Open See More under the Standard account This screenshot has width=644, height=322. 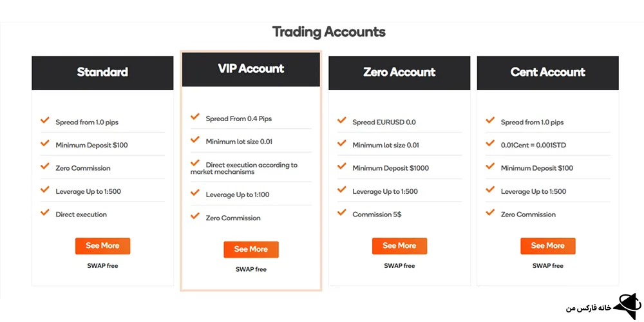click(102, 245)
